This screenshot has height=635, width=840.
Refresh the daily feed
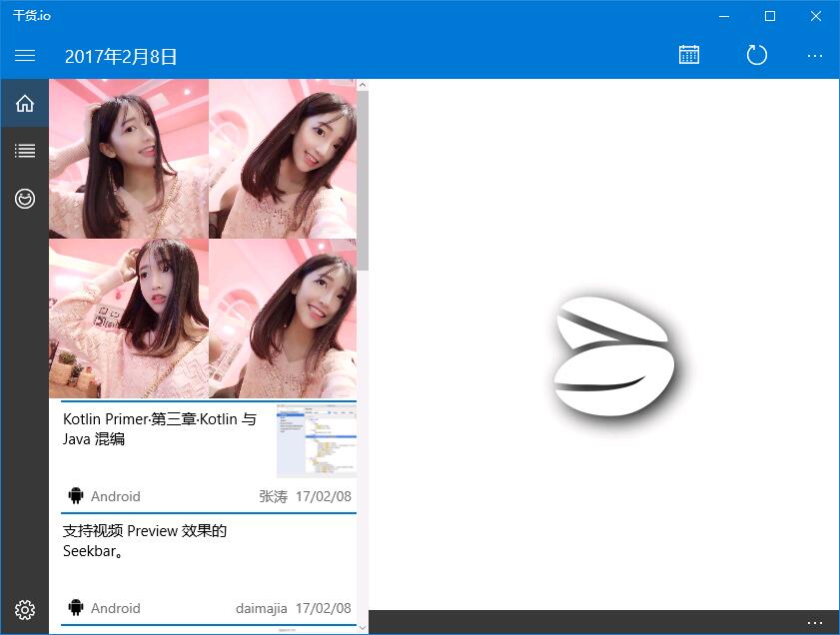(x=756, y=55)
